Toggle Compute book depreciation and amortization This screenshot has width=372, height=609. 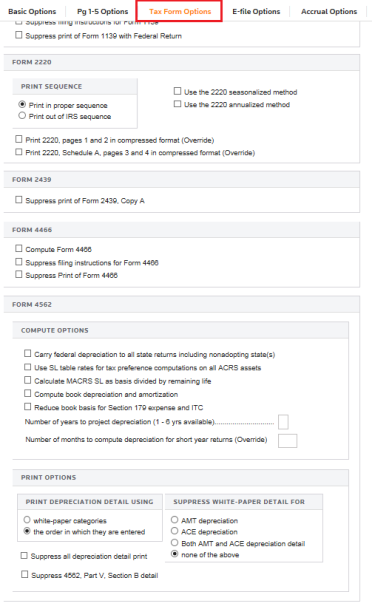coord(28,393)
